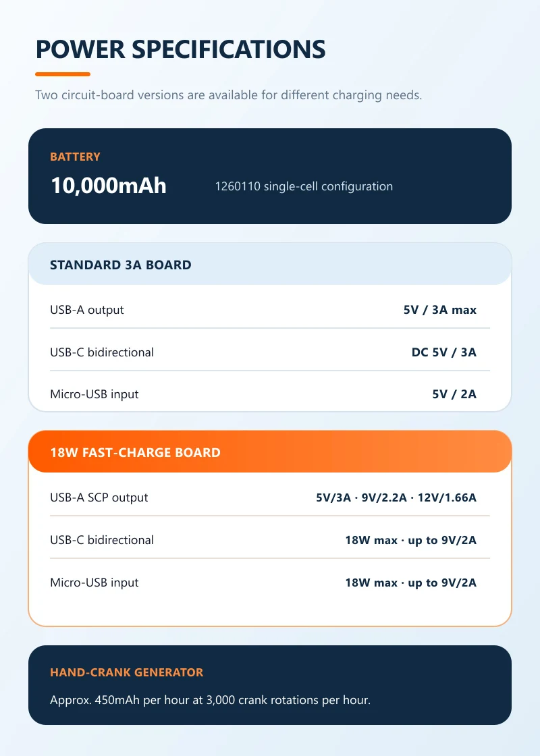Click the 5V / 3A max value
This screenshot has width=540, height=756.
[439, 310]
